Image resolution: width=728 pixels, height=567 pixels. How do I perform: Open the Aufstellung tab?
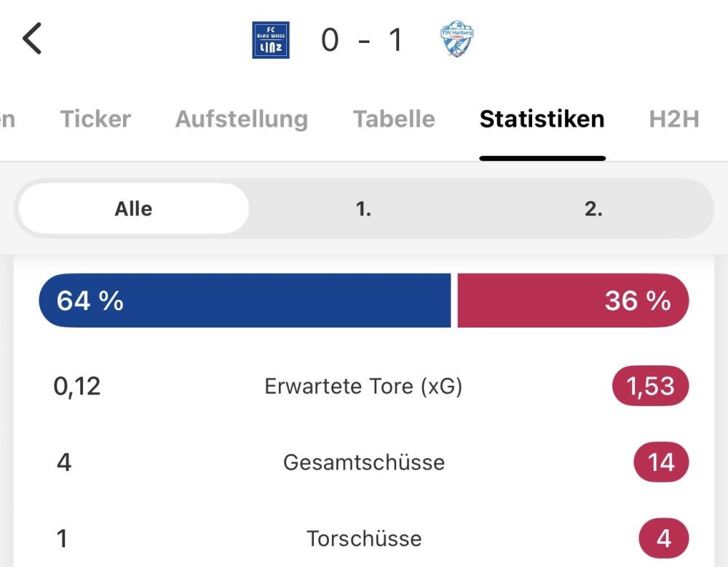[x=242, y=119]
